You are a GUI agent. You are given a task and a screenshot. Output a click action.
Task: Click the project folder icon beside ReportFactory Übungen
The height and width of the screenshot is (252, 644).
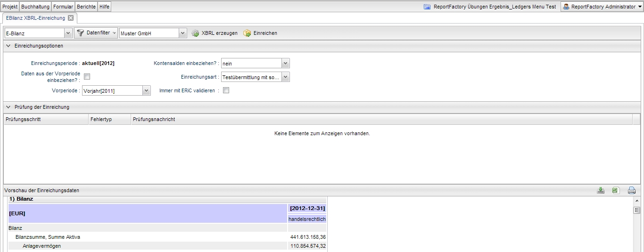pyautogui.click(x=427, y=7)
